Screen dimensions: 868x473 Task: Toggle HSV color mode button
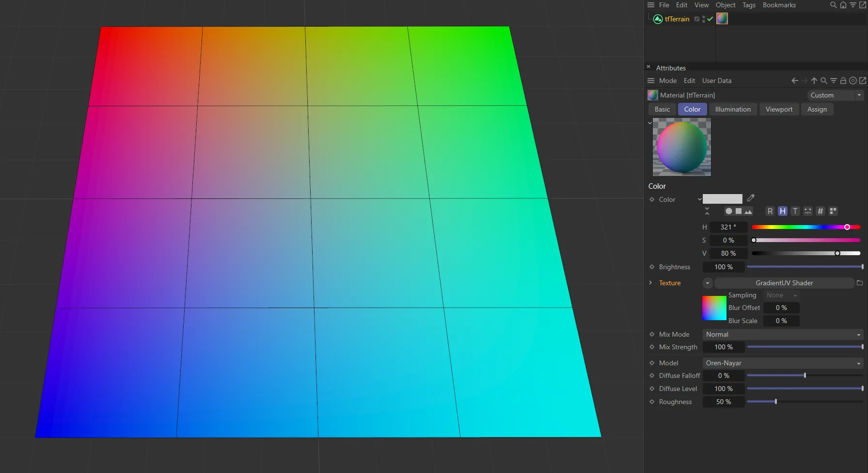click(x=783, y=212)
